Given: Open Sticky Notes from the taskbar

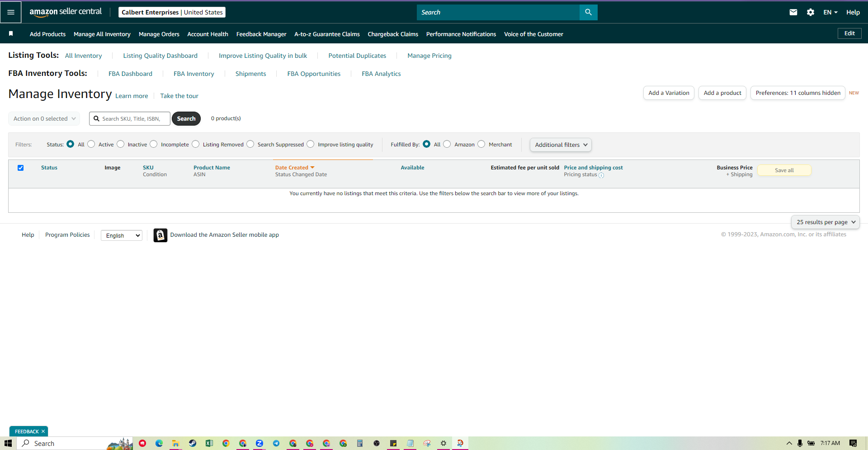Looking at the screenshot, I should (x=393, y=443).
